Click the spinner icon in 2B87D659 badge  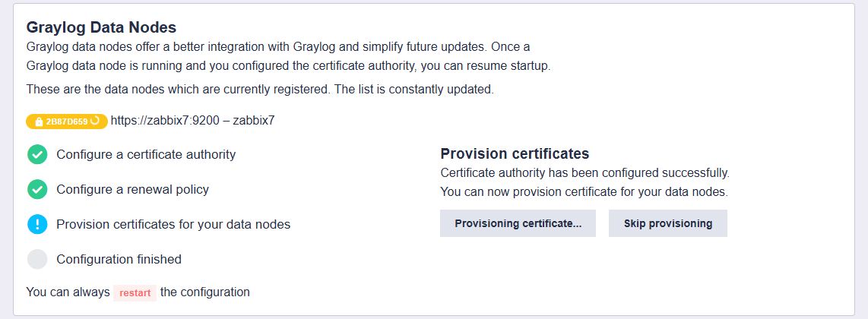(95, 121)
